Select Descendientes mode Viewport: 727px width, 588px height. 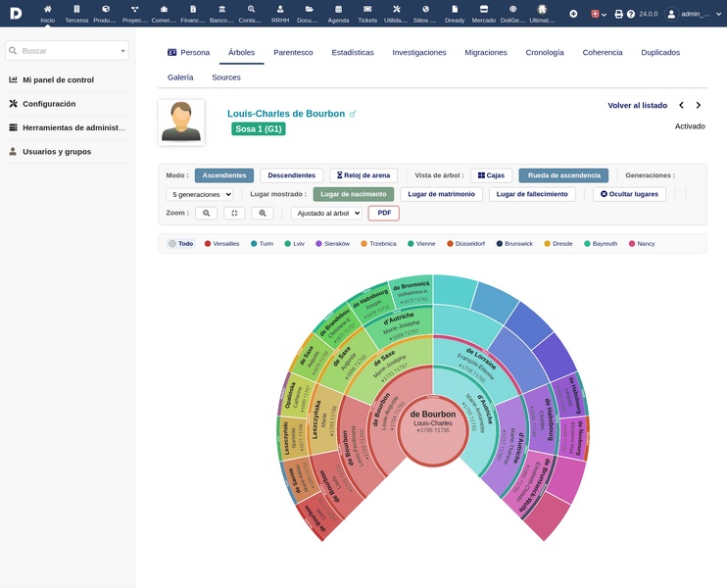click(292, 175)
